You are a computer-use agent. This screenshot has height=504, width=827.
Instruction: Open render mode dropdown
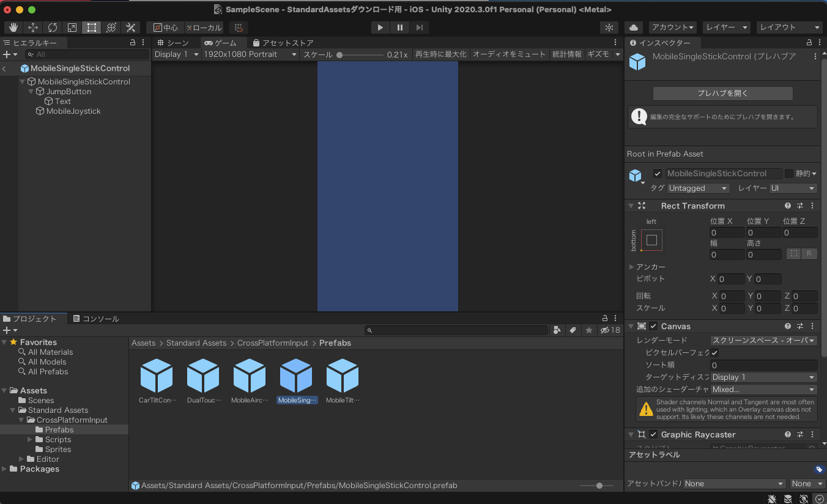[764, 341]
